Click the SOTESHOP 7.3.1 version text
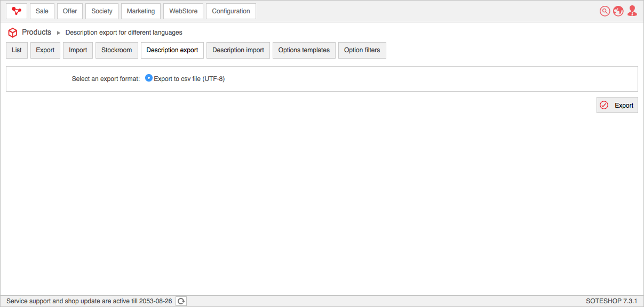 click(x=611, y=301)
